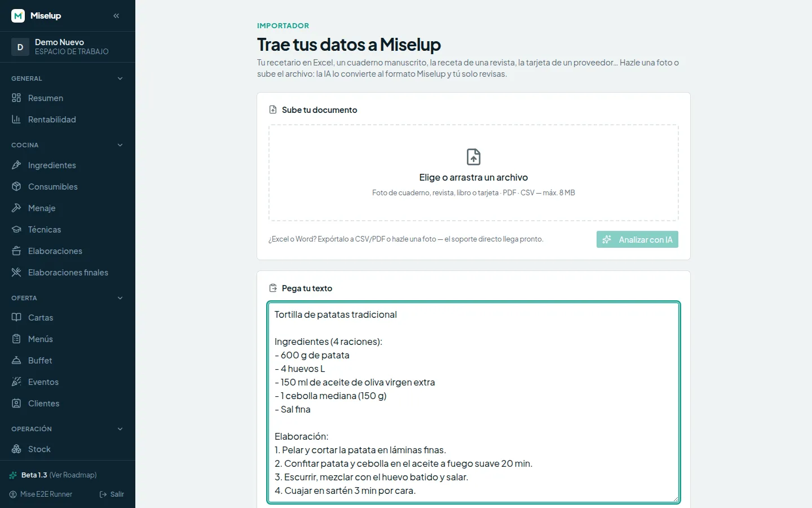Collapse the OPERACIÓN sidebar section

120,429
